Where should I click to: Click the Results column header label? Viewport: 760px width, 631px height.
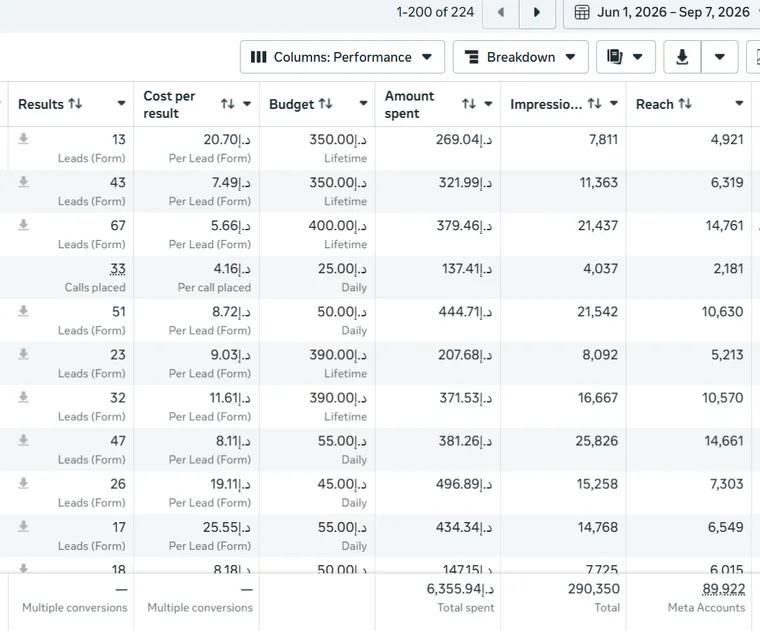click(x=41, y=104)
